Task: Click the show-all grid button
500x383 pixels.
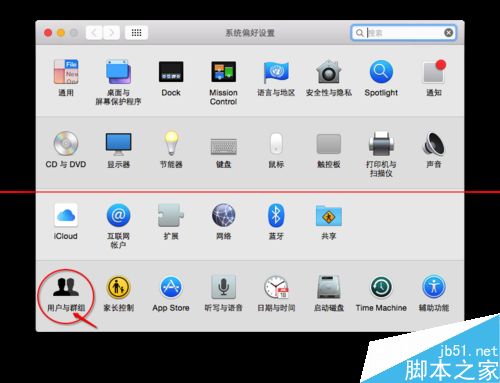Action: pos(136,33)
